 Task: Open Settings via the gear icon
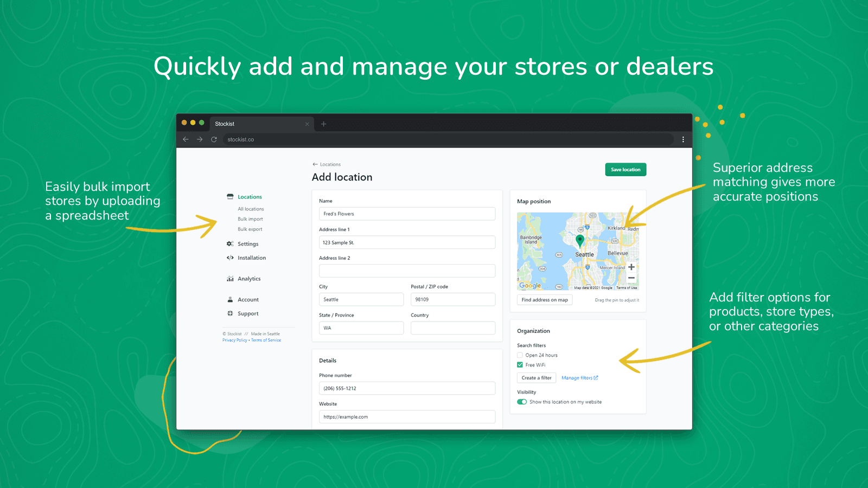coord(230,243)
